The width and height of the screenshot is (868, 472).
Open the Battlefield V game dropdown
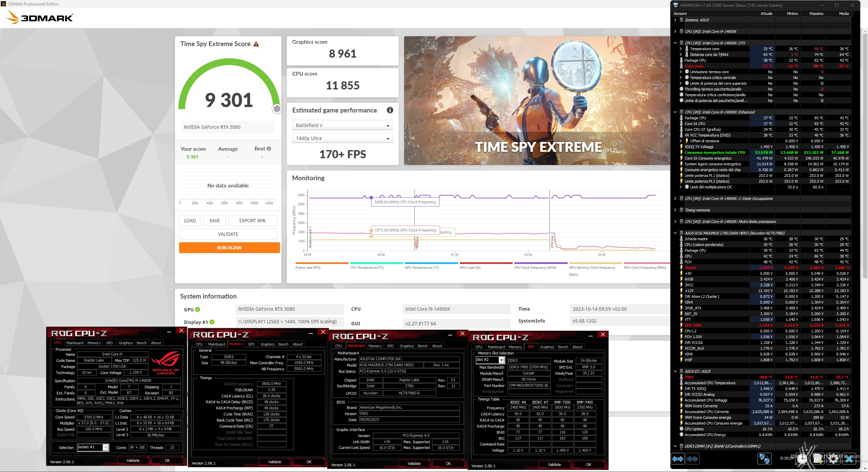click(x=342, y=125)
